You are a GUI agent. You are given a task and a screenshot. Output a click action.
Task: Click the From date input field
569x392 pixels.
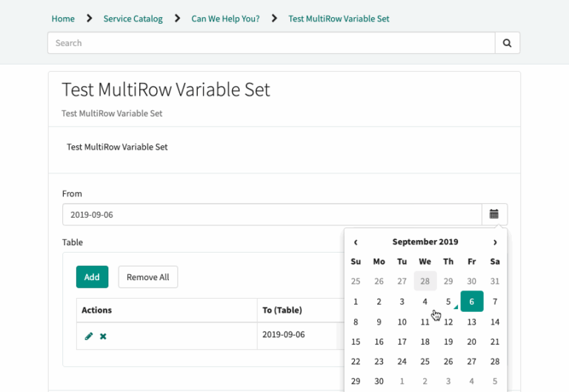[271, 215]
